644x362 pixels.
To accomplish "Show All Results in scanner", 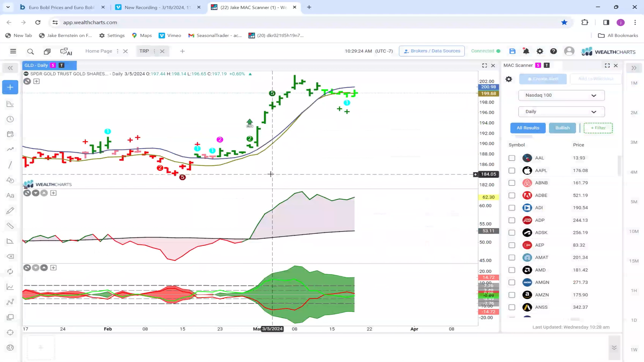I will (x=528, y=128).
